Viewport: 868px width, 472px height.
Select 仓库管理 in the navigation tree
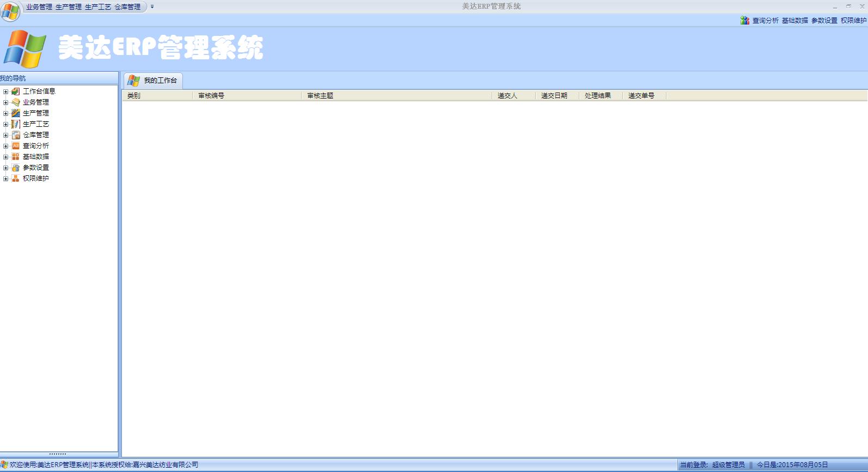click(x=36, y=135)
